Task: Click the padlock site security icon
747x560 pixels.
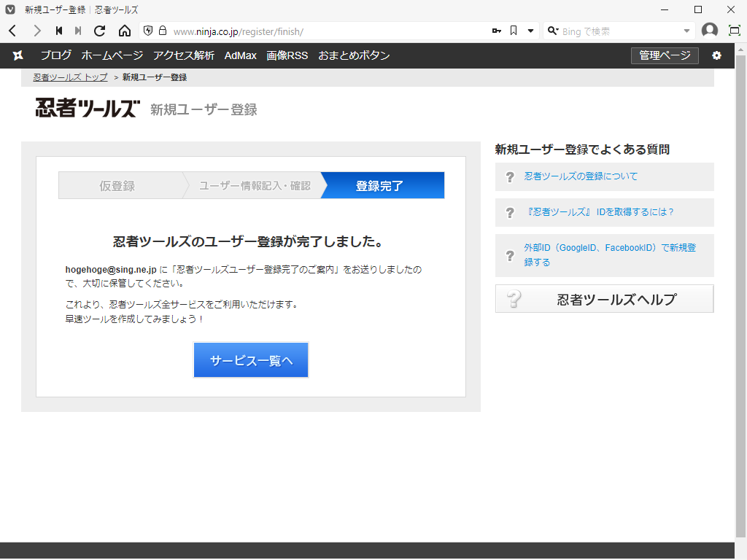Action: point(163,31)
